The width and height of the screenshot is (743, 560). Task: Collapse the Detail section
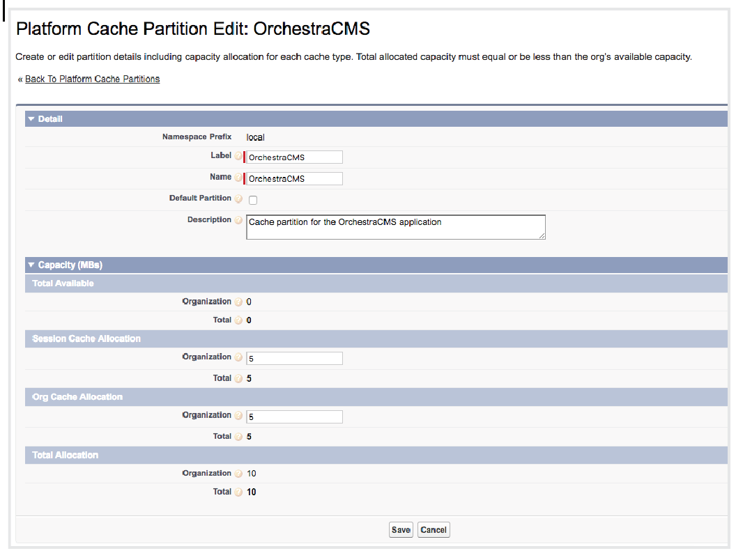(31, 119)
